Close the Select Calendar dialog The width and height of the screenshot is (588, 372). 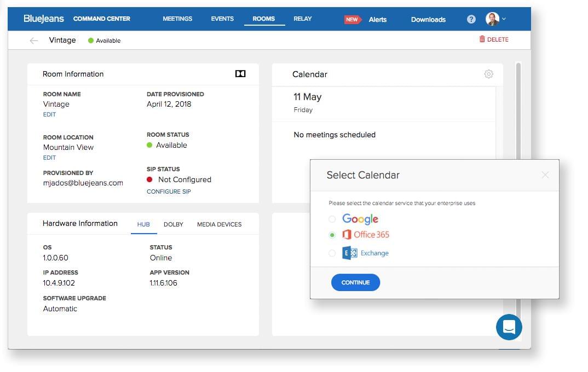[545, 175]
